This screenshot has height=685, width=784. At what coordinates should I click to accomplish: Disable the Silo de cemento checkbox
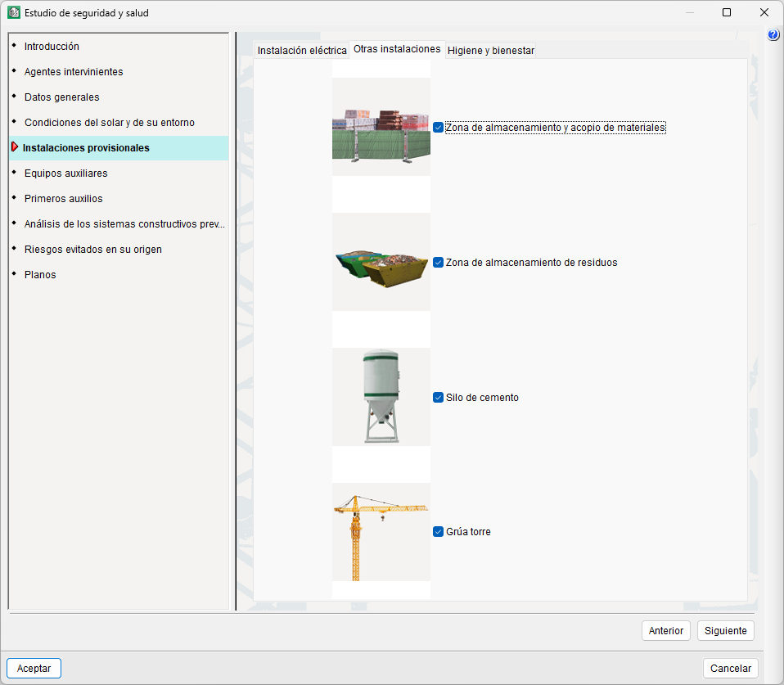coord(438,398)
